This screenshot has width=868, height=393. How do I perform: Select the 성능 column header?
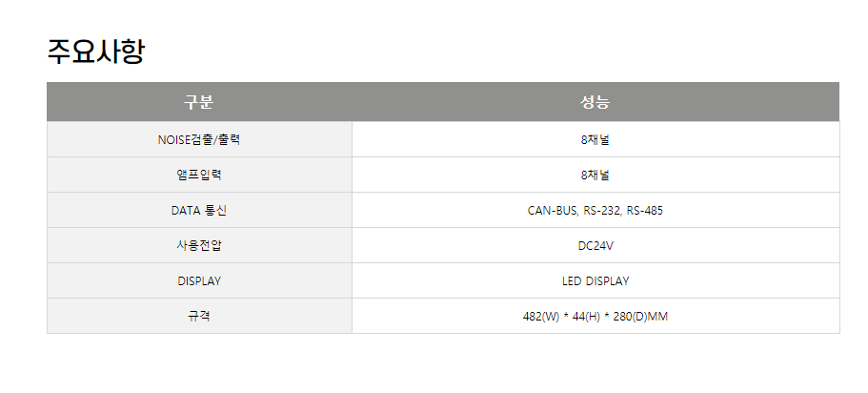point(595,102)
